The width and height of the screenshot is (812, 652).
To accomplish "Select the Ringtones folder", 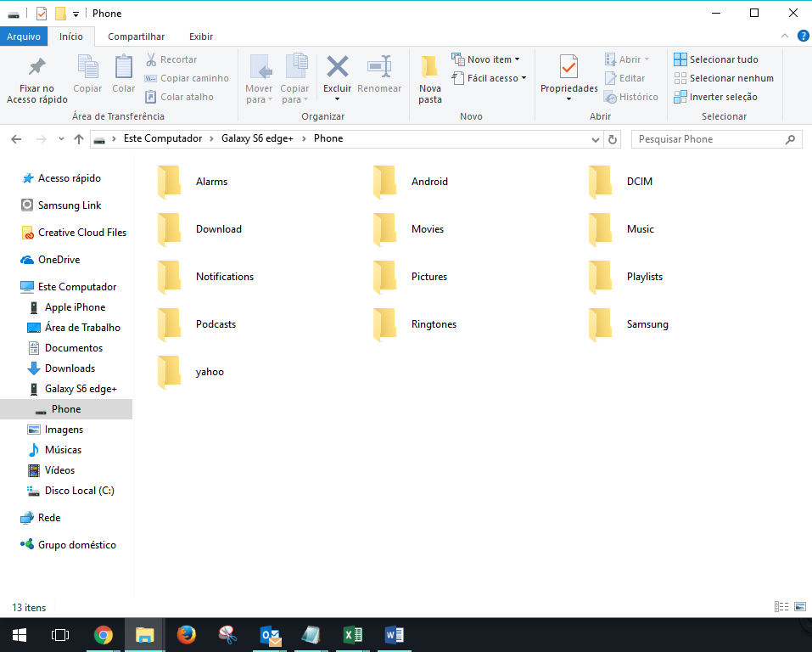I will pos(414,324).
